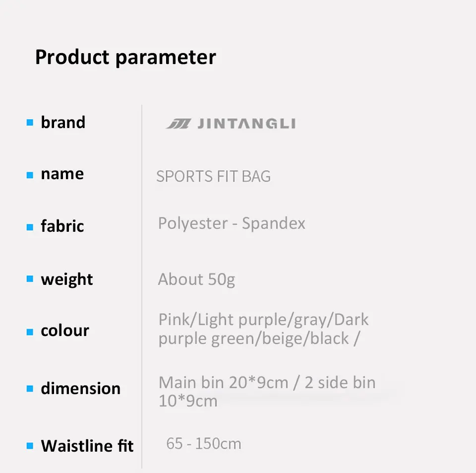Select the SPORTS FIT BAG text

pyautogui.click(x=213, y=177)
